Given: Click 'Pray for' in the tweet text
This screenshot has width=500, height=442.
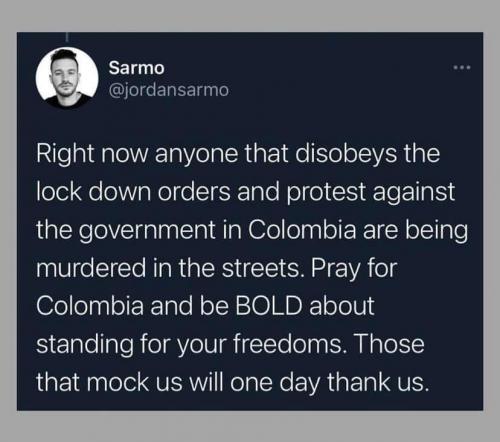Looking at the screenshot, I should pos(354,269).
